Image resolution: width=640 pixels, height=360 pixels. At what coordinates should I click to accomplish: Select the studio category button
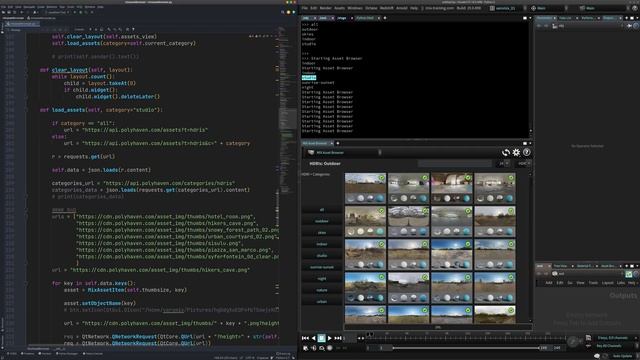[322, 256]
